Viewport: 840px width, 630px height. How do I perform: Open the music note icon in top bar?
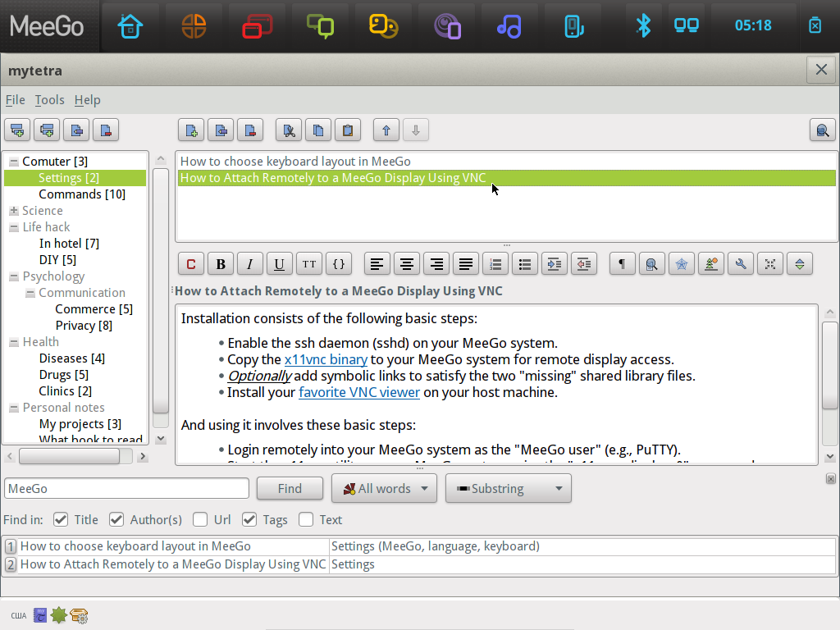click(x=509, y=26)
